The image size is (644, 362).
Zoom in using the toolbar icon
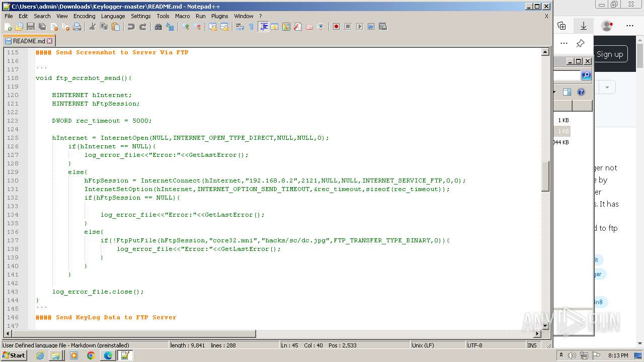pyautogui.click(x=186, y=27)
